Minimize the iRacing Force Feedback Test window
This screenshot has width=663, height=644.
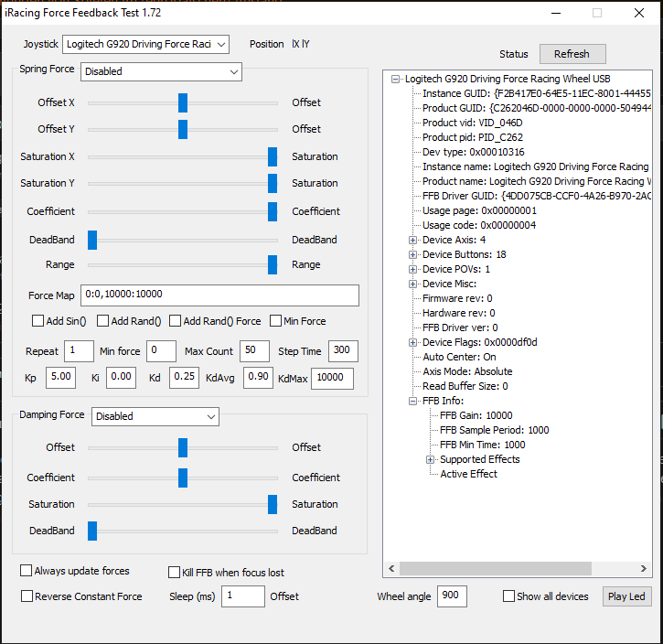coord(556,13)
